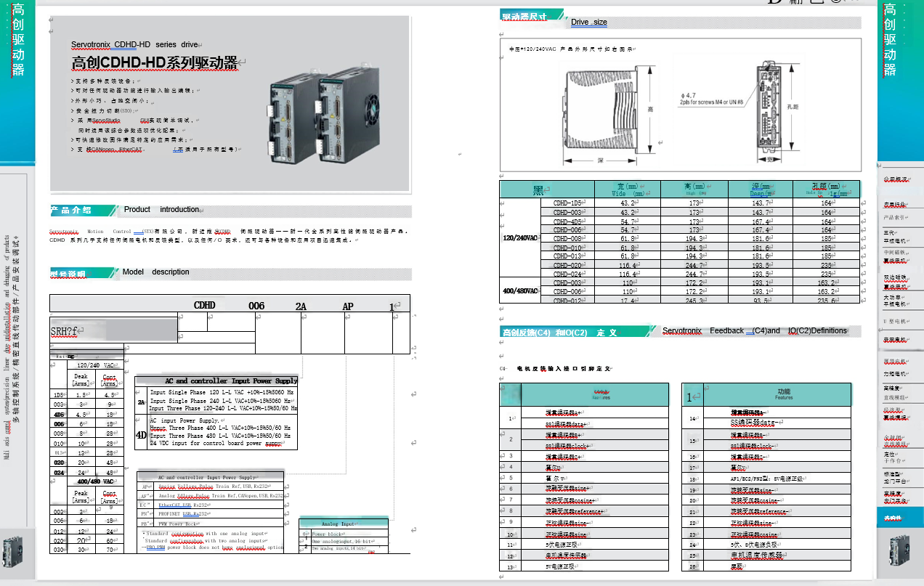
Task: Click "120/240 VAC" header in the current rating table
Action: [x=95, y=365]
